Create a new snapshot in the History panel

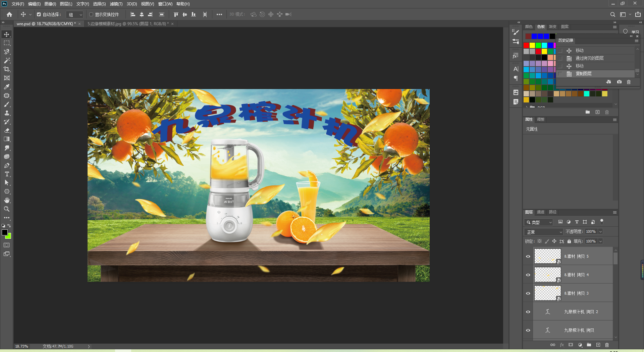[x=619, y=82]
